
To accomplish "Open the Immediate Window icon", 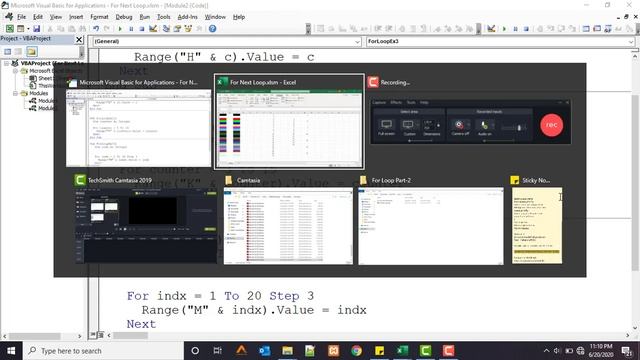I will 597,29.
